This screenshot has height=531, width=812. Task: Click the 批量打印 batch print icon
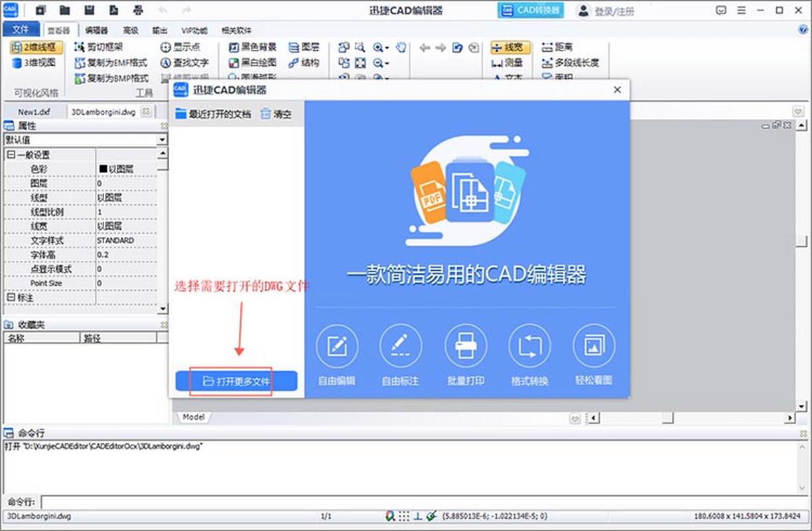(466, 345)
